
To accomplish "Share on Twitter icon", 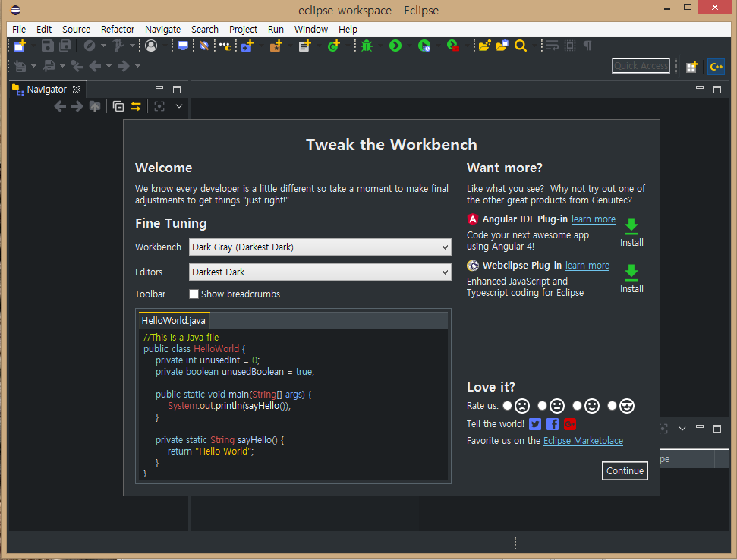I will (535, 424).
